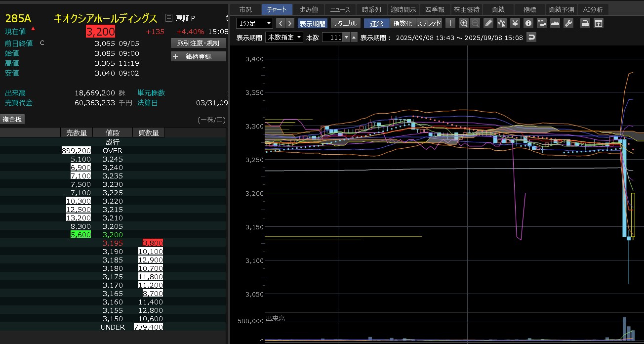Screen dimensions: 644x344
Task: Open the 市況 tab
Action: coord(245,9)
